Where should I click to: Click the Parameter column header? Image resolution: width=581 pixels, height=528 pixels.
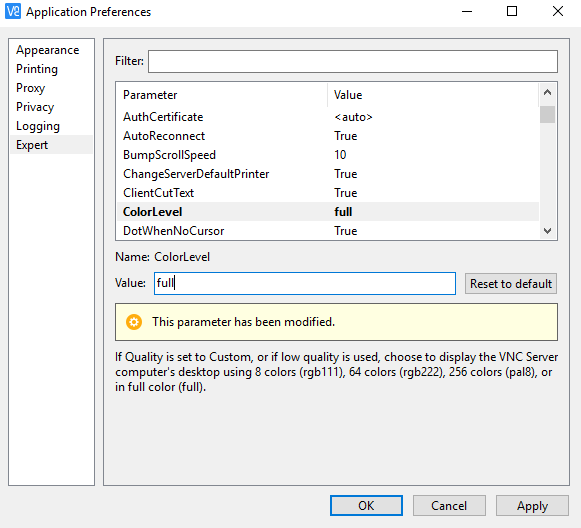222,95
